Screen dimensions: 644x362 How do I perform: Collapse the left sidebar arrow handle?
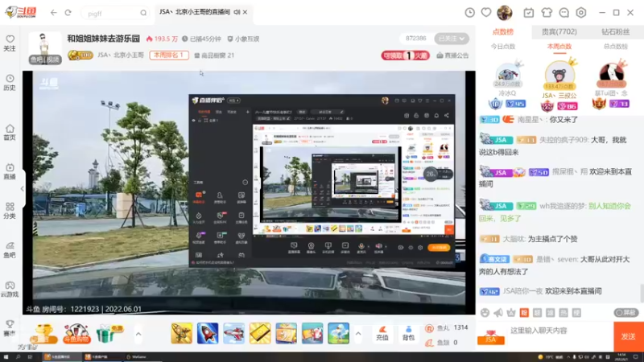(23, 189)
